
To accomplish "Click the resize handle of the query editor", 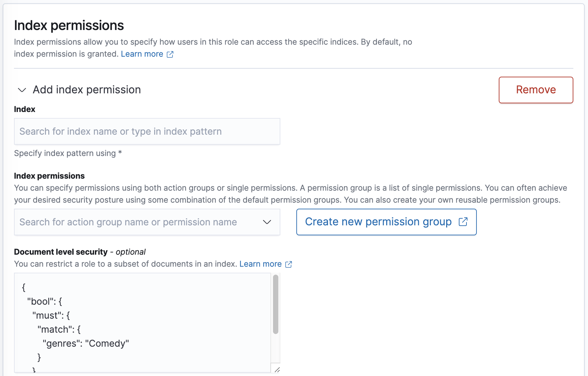I will pos(277,370).
